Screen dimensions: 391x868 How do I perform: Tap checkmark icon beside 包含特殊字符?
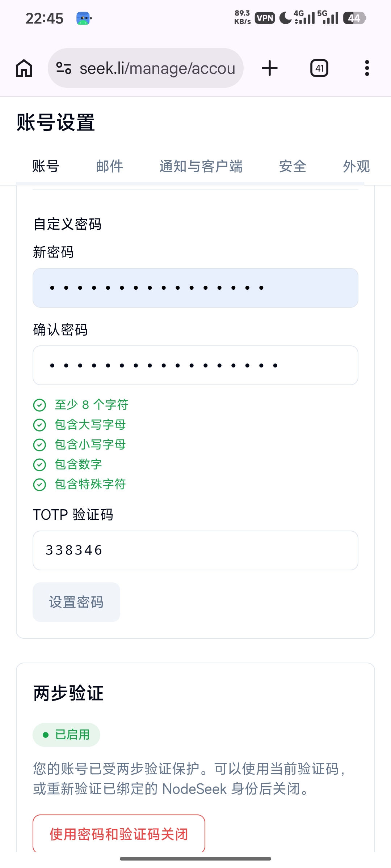click(x=39, y=485)
